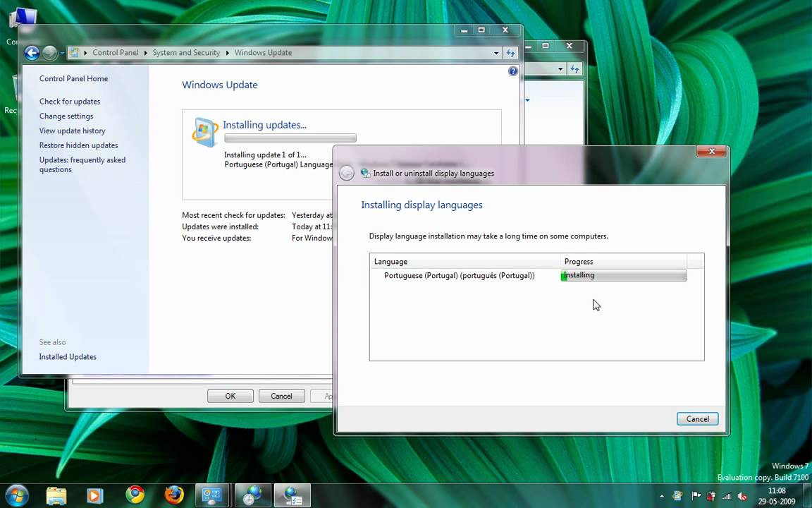This screenshot has width=812, height=508.
Task: Click OK in the background dialog
Action: [x=230, y=396]
